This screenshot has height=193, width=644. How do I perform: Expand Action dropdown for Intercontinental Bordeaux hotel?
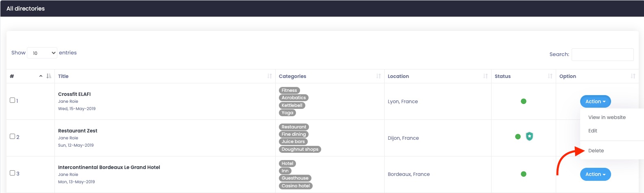tap(595, 174)
